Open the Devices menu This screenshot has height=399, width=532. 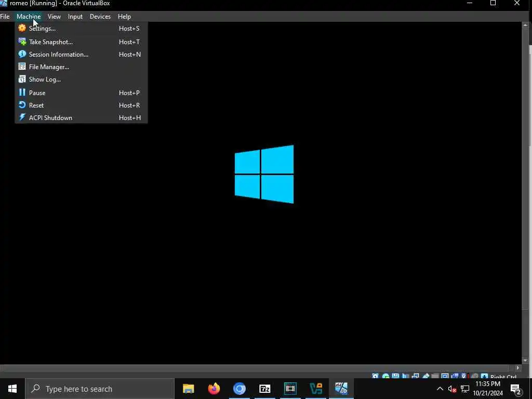[x=100, y=16]
